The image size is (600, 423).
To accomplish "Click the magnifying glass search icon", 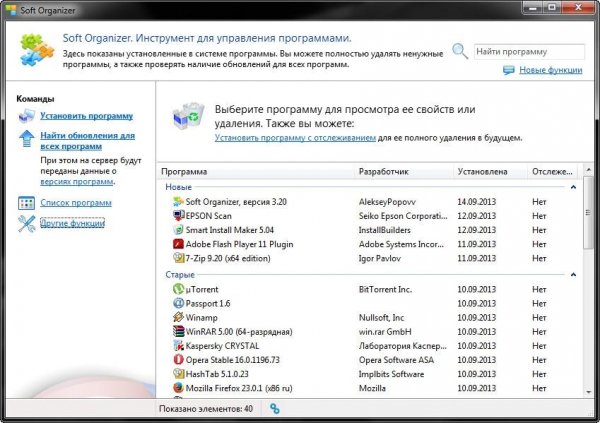I will (x=460, y=51).
